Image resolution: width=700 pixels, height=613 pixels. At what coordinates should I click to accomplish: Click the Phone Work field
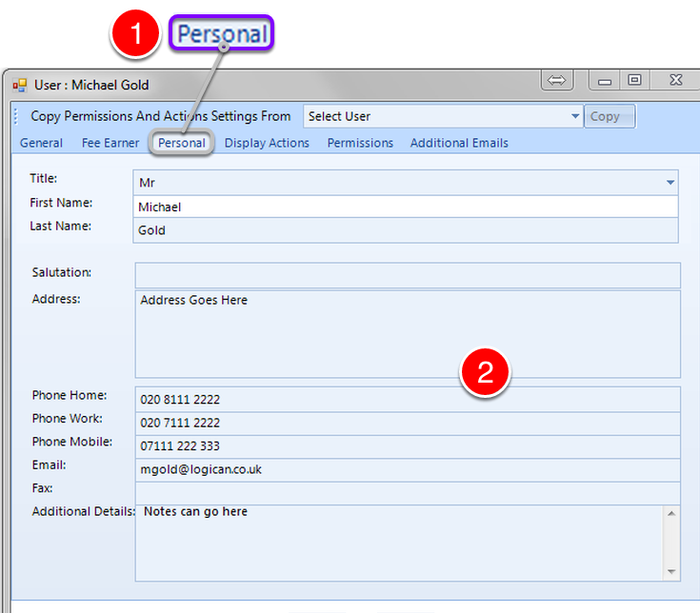(x=408, y=423)
